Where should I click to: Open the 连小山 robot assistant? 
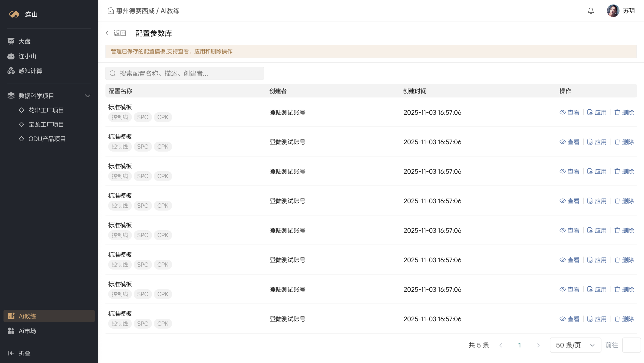pos(22,56)
